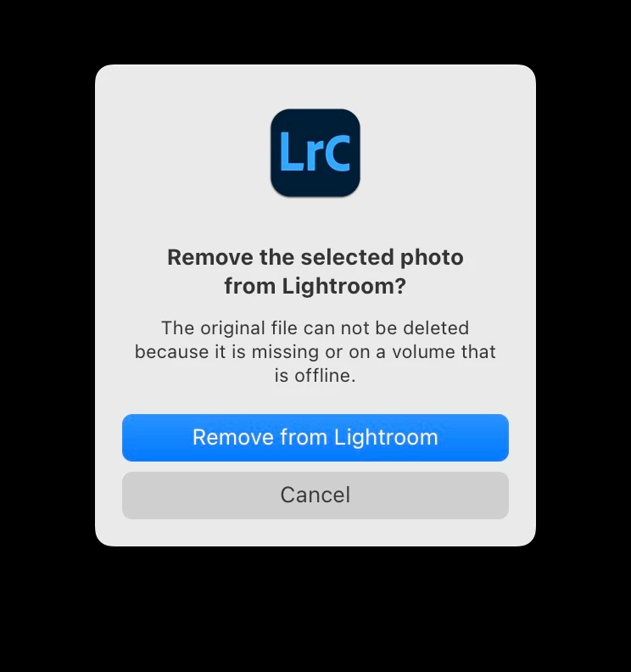Confirm with Remove from Lightroom button
The width and height of the screenshot is (631, 672).
[x=315, y=438]
